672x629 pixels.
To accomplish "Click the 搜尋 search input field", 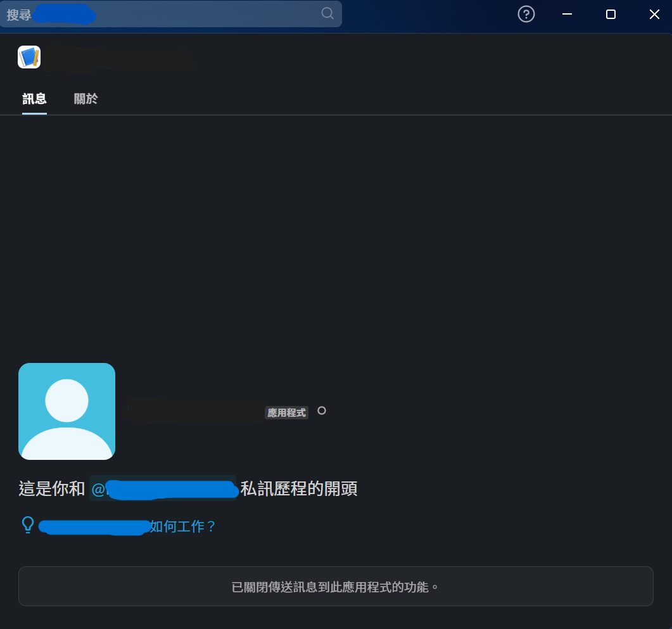I will pos(171,14).
